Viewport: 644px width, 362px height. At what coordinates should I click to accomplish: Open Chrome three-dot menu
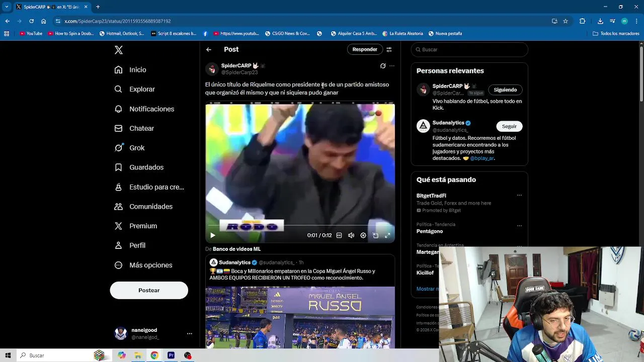click(x=636, y=21)
